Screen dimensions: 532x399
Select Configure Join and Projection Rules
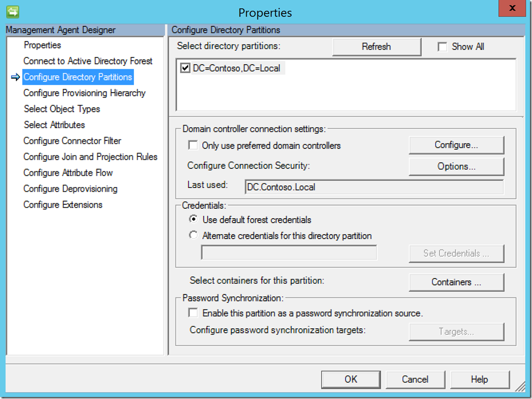[x=90, y=157]
